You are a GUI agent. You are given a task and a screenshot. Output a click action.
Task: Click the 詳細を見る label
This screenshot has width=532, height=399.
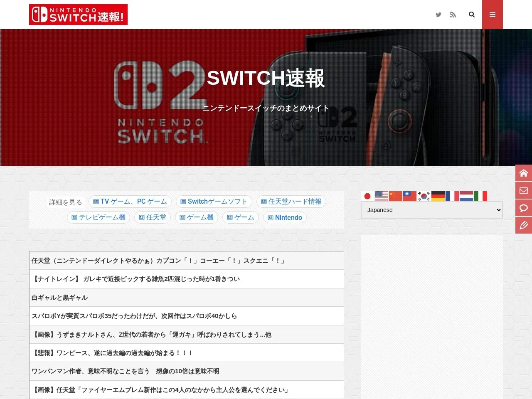tap(66, 202)
